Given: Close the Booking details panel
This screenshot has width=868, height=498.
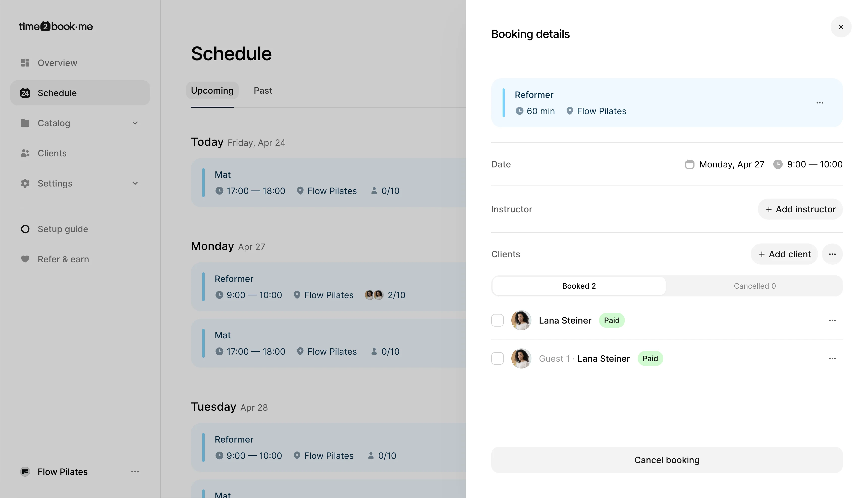Looking at the screenshot, I should (841, 27).
